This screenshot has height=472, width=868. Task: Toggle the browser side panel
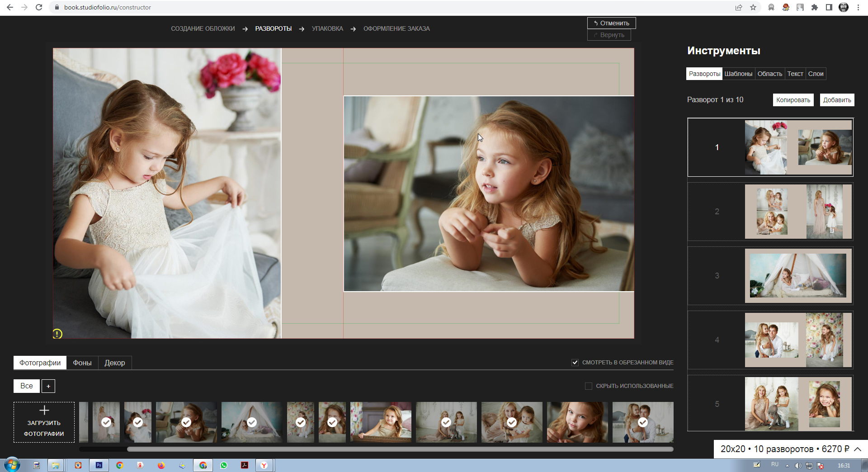pos(829,7)
